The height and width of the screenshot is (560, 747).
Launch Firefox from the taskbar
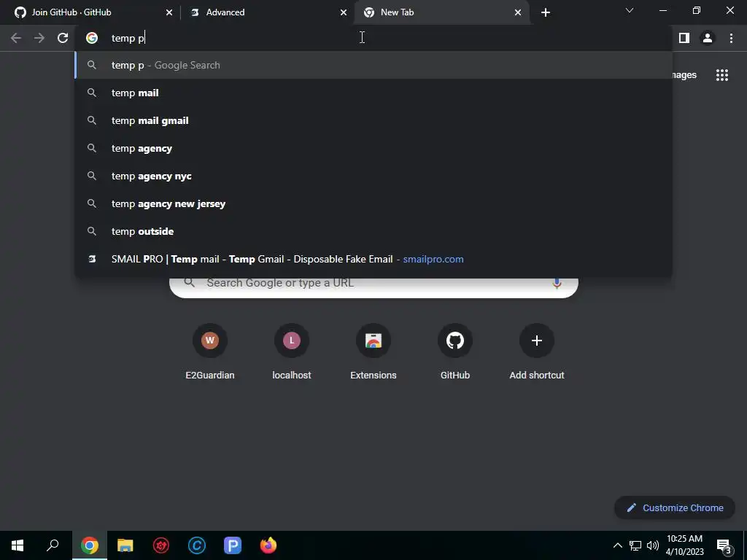point(268,545)
